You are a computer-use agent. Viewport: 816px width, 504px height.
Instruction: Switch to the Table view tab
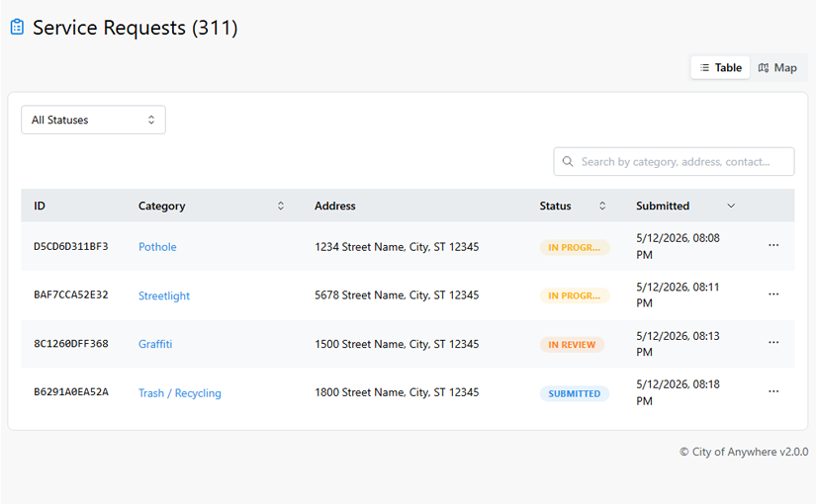click(x=720, y=67)
